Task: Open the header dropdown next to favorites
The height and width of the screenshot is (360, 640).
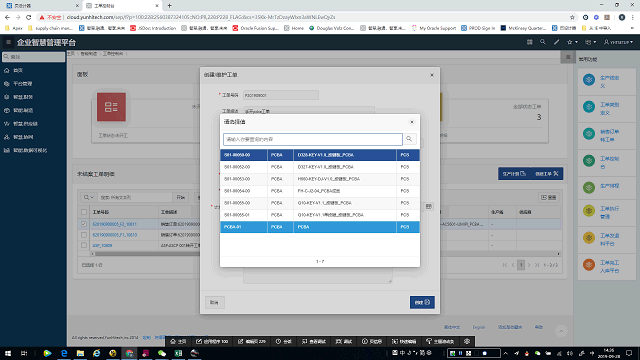Action: click(590, 42)
